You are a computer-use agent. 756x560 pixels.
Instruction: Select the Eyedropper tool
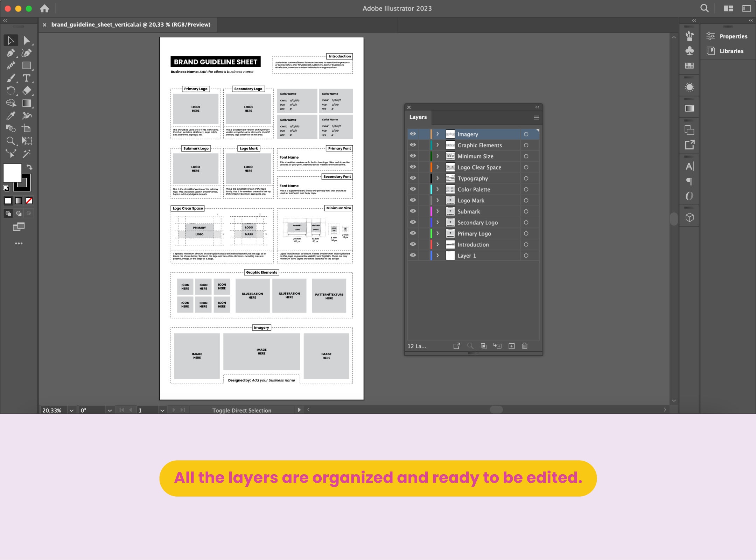coord(10,115)
